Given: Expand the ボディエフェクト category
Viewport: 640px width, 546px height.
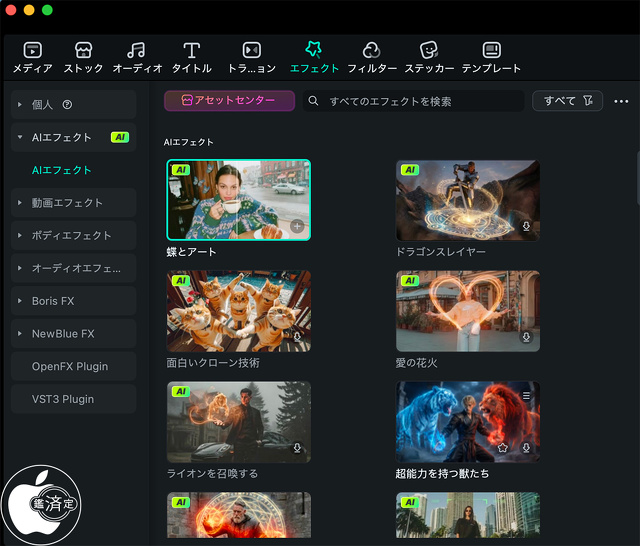Looking at the screenshot, I should 20,235.
